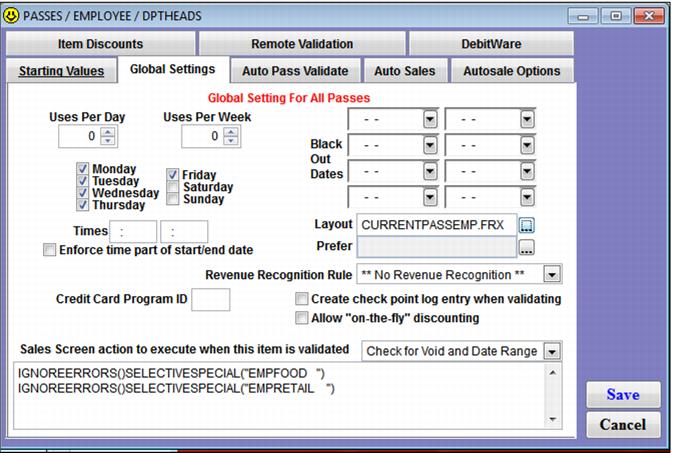The image size is (673, 453).
Task: Click the Credit Card Program ID field
Action: pyautogui.click(x=210, y=299)
